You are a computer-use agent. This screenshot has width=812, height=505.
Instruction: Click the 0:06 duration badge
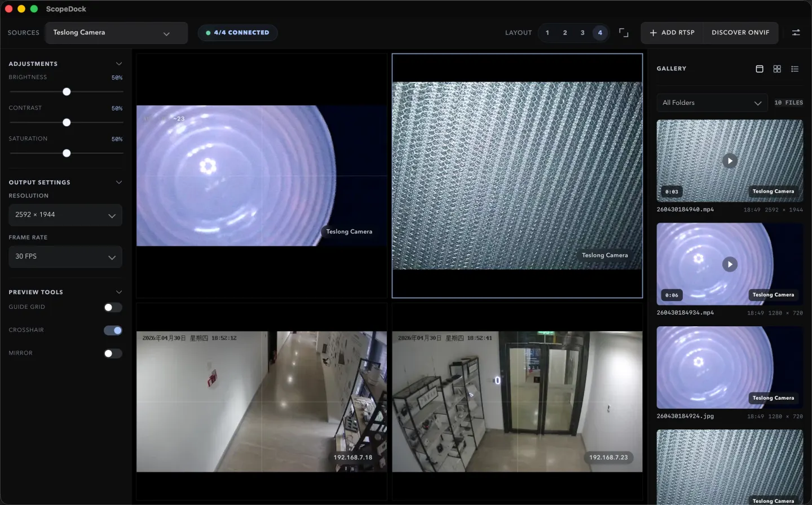[672, 295]
